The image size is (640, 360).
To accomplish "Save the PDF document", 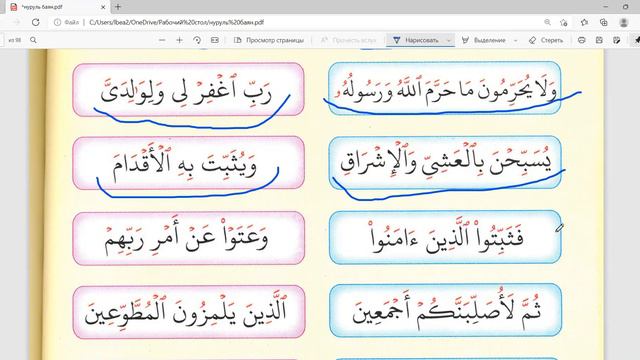I will 599,40.
